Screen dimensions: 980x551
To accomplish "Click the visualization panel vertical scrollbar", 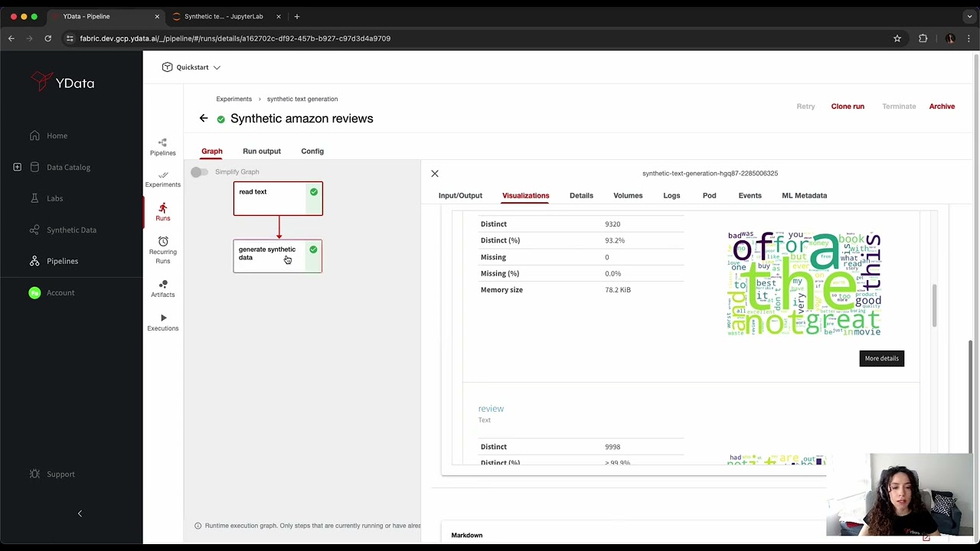I will coord(934,305).
